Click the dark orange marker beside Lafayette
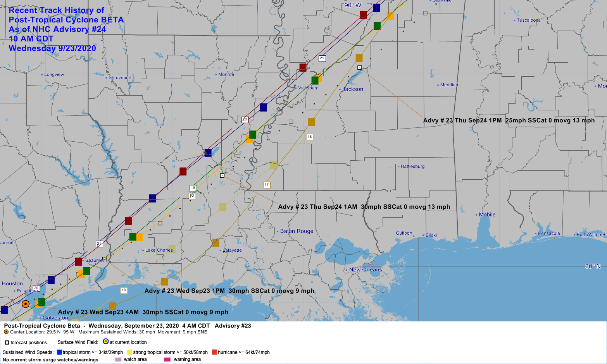The image size is (607, 364). [216, 243]
